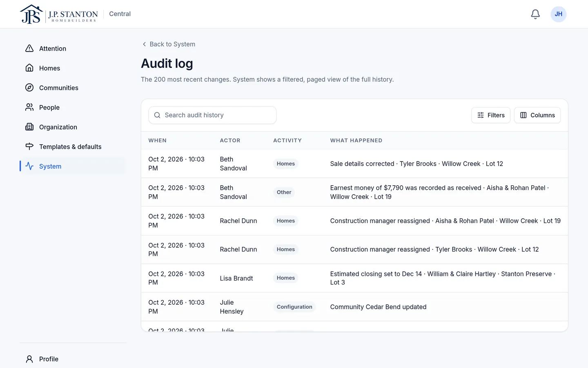Click the Homes house icon in sidebar
Image resolution: width=588 pixels, height=368 pixels.
[x=29, y=68]
